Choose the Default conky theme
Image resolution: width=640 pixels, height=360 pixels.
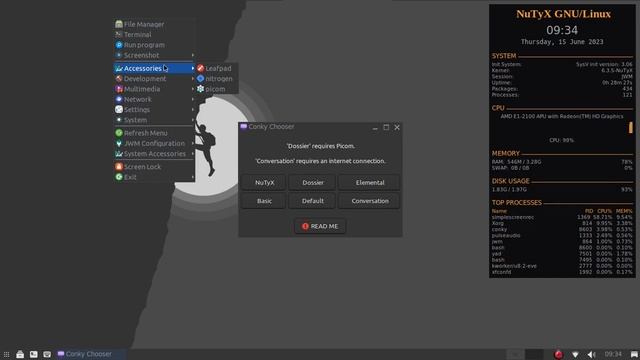pyautogui.click(x=313, y=201)
